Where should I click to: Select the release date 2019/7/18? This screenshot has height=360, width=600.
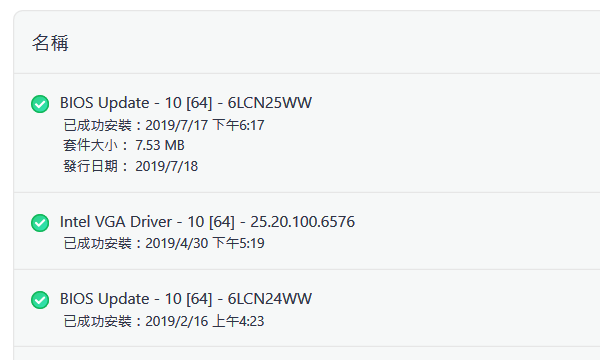coord(166,166)
